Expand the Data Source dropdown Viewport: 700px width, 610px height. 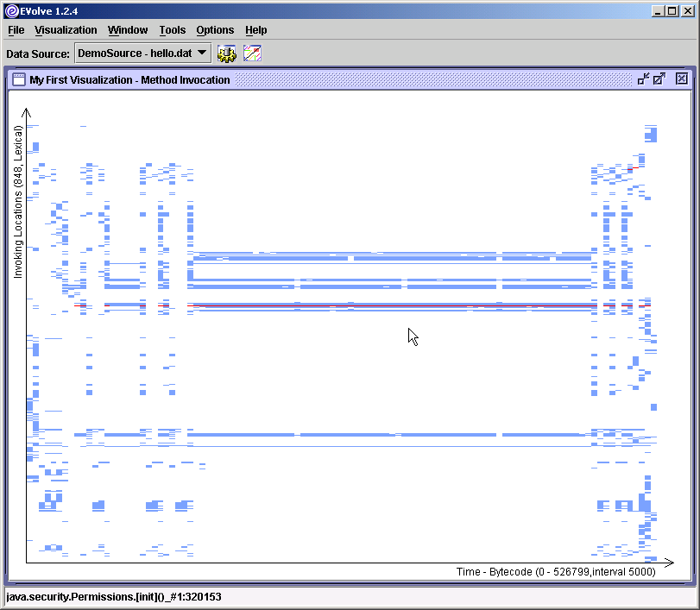pos(143,53)
